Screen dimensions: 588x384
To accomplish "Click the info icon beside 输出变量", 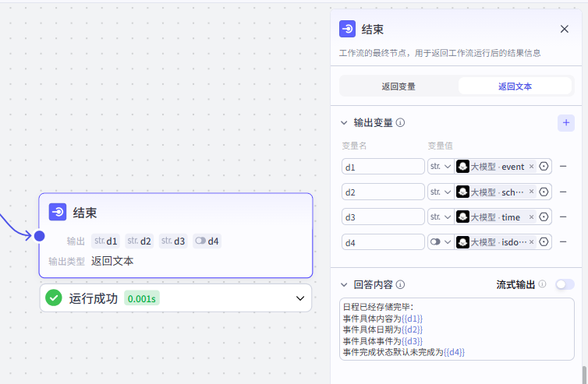I will pyautogui.click(x=401, y=123).
